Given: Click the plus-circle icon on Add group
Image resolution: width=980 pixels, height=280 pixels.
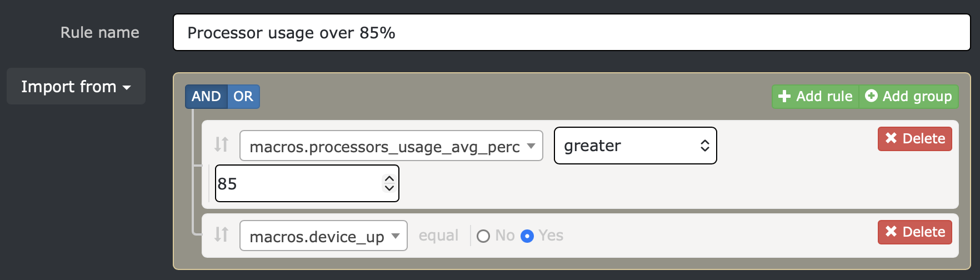Looking at the screenshot, I should [x=872, y=96].
